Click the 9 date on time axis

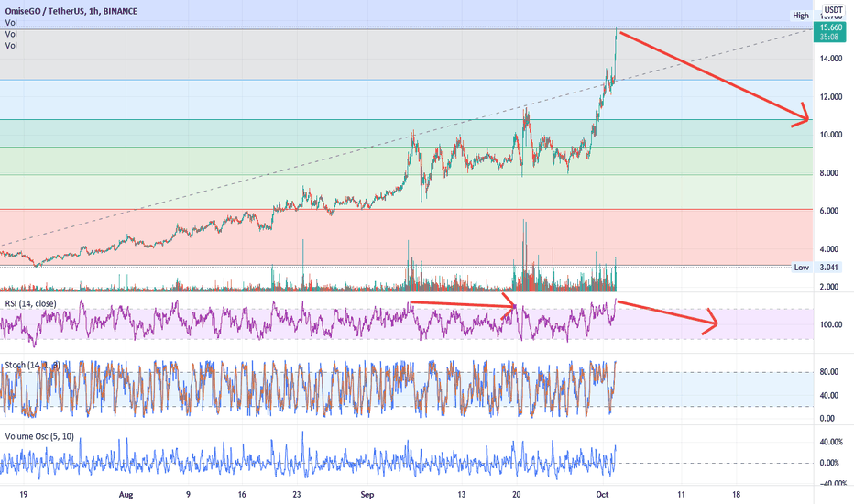tap(188, 495)
